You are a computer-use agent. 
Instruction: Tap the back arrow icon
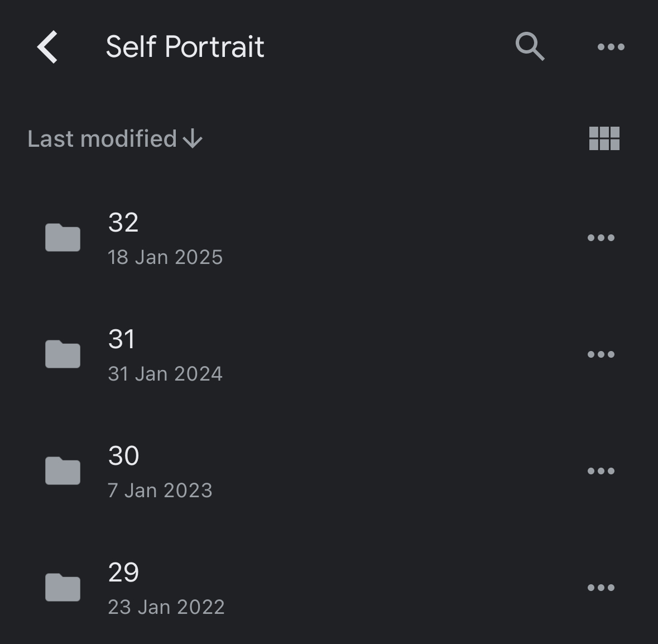pos(47,47)
